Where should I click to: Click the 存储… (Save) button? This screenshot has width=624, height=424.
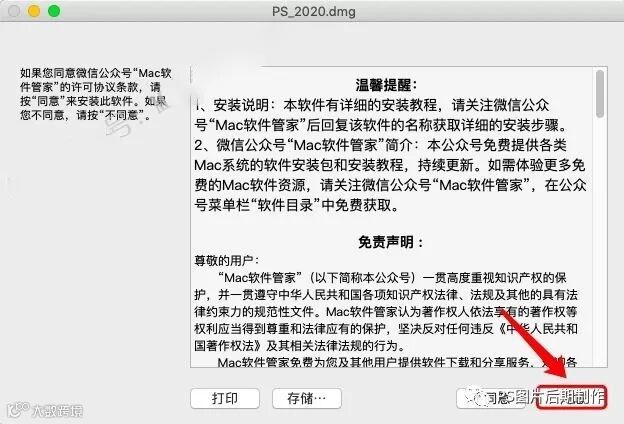pos(306,398)
